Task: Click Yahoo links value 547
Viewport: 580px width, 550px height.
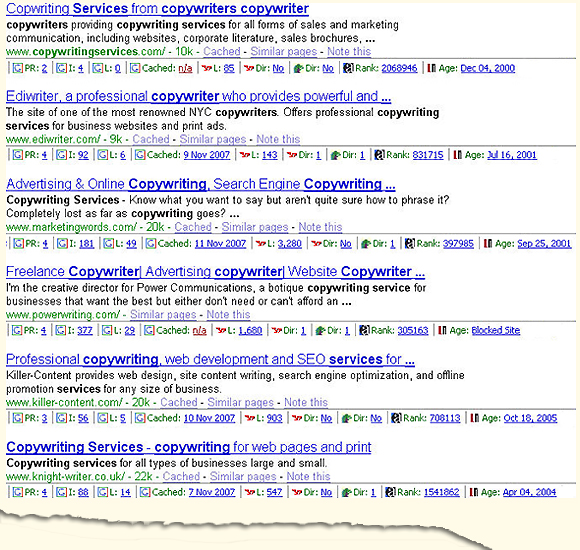Action: pyautogui.click(x=274, y=492)
